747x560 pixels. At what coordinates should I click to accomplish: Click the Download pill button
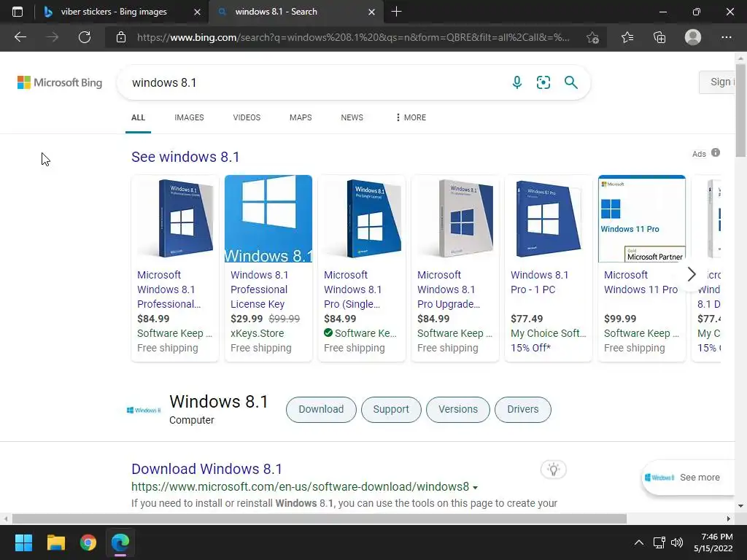coord(321,410)
